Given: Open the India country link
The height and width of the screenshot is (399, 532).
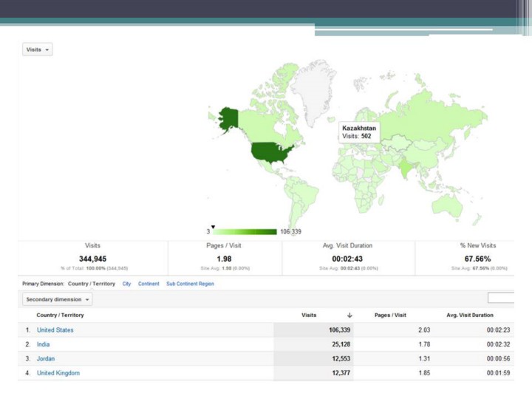Looking at the screenshot, I should click(44, 344).
